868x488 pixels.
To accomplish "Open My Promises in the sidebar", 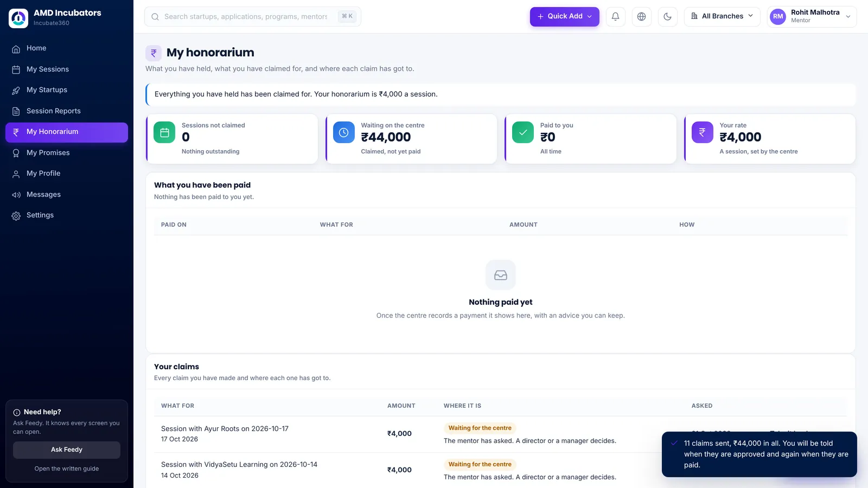I will coord(67,153).
